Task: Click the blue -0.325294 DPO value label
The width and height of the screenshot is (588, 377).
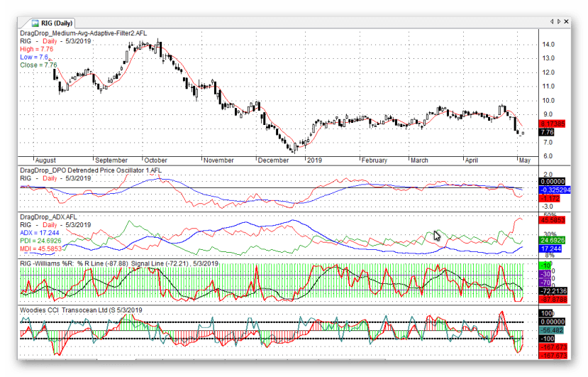Action: click(555, 190)
